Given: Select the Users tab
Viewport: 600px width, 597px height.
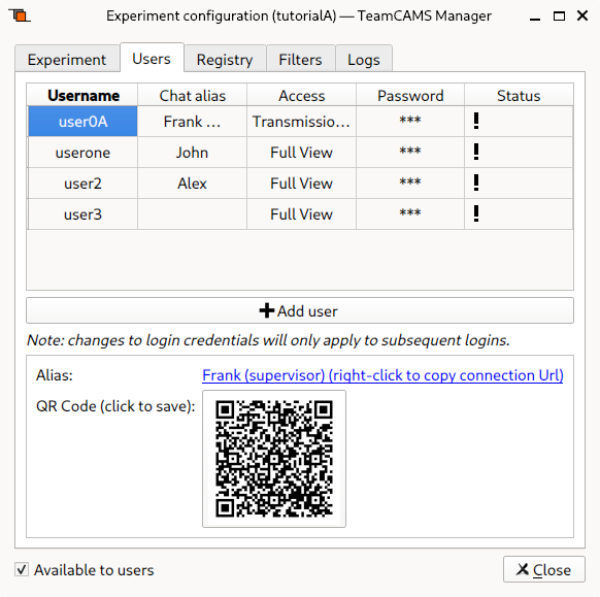Looking at the screenshot, I should click(x=152, y=59).
